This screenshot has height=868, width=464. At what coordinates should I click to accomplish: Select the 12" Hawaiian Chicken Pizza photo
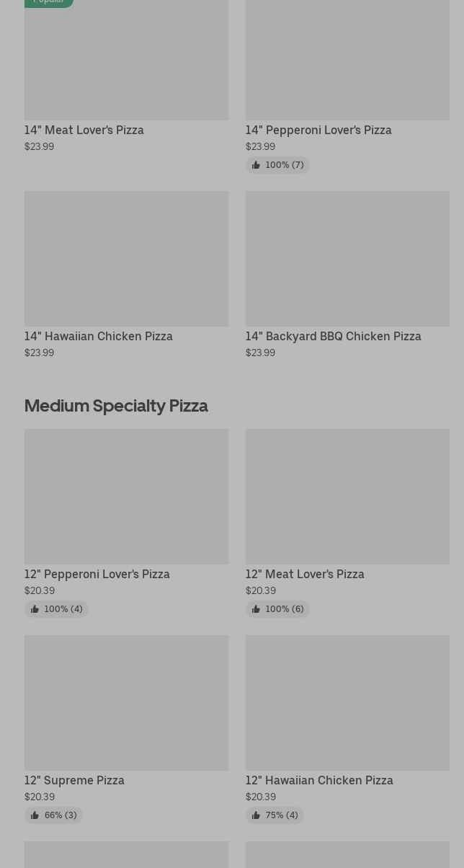click(x=347, y=702)
